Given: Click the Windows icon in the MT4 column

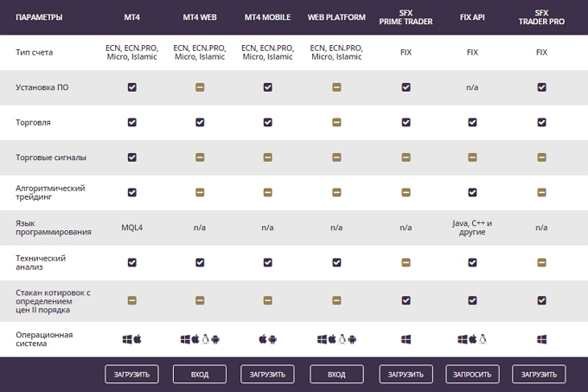Looking at the screenshot, I should click(127, 339).
